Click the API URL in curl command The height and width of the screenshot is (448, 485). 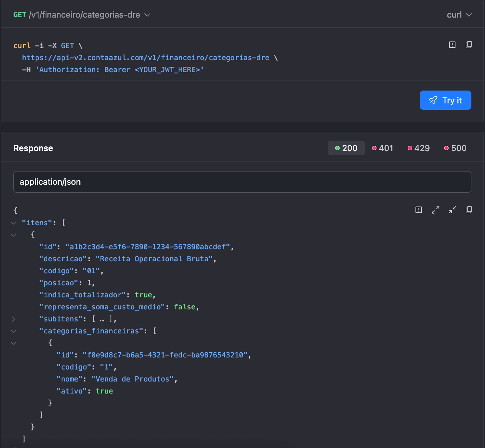(x=145, y=58)
